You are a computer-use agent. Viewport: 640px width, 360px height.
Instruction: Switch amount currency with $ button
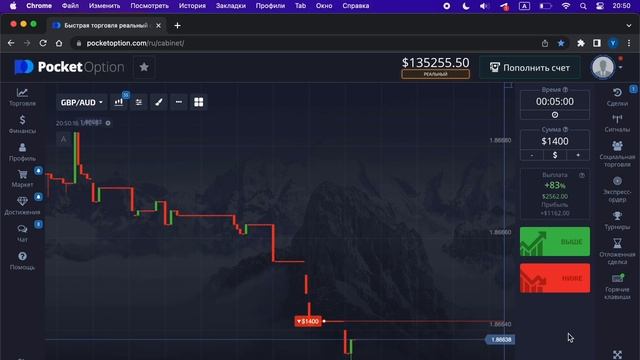coord(555,155)
